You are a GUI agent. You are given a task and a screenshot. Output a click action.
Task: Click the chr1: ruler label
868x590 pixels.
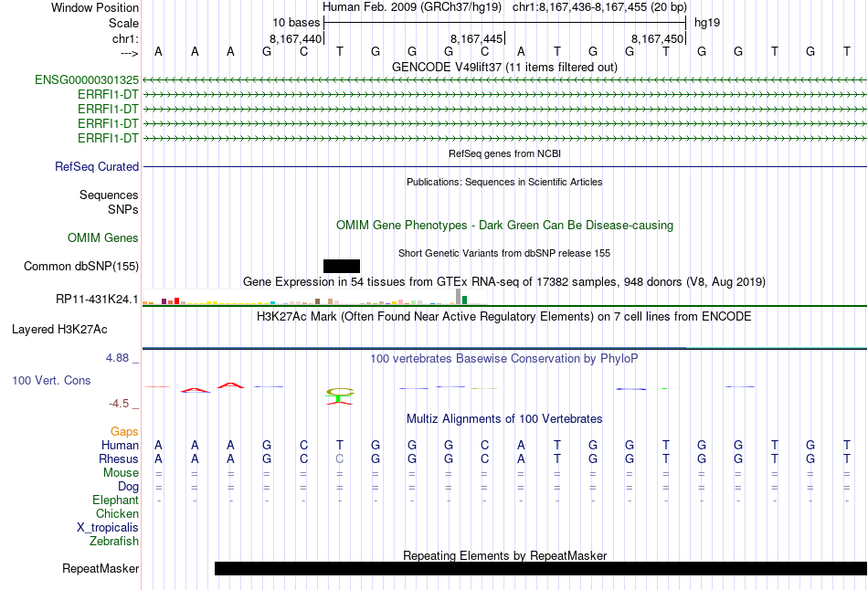125,38
